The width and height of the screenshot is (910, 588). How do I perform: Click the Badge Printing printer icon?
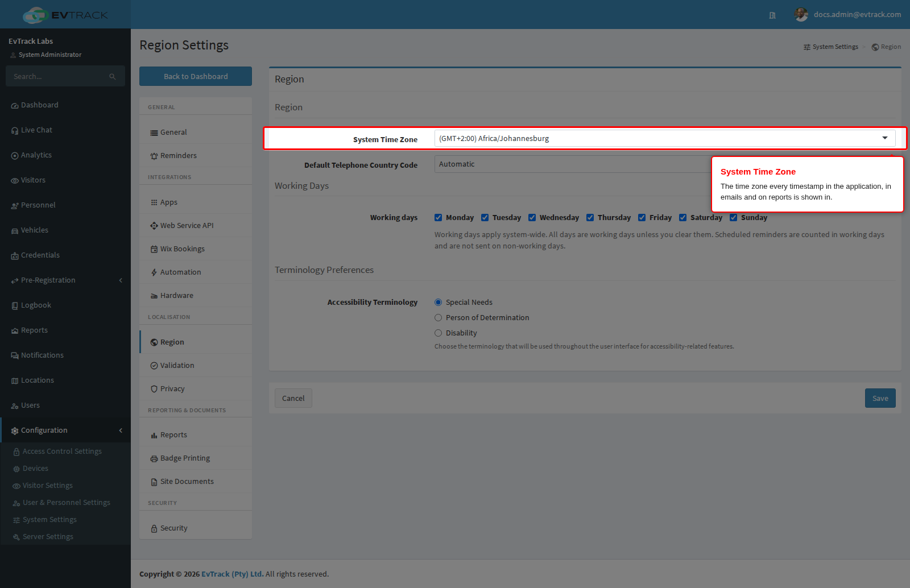[154, 459]
